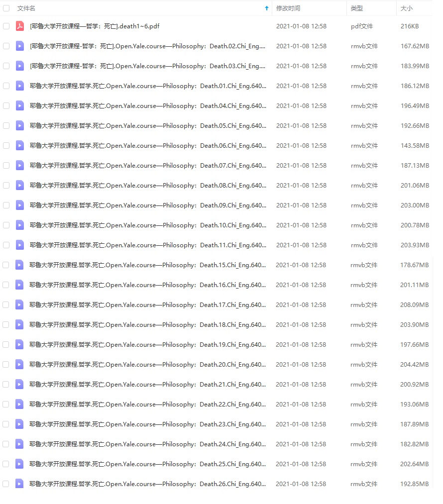The height and width of the screenshot is (504, 443).
Task: Click rmvb文件 type cell of Death.25 row
Action: [x=363, y=464]
